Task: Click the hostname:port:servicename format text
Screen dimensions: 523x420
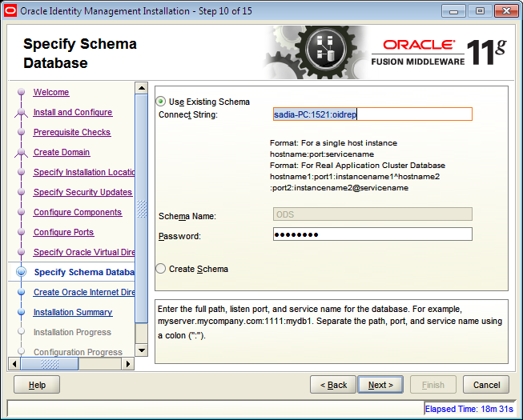Action: 322,154
